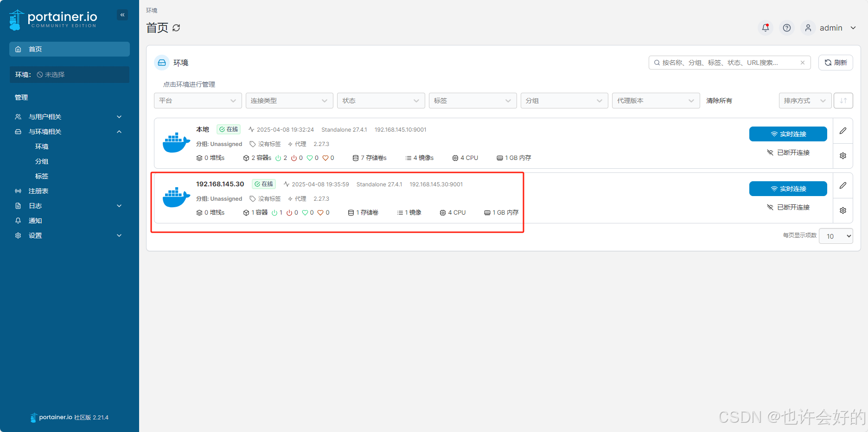Refresh the page via icon beside 首页
This screenshot has width=868, height=432.
pyautogui.click(x=176, y=28)
